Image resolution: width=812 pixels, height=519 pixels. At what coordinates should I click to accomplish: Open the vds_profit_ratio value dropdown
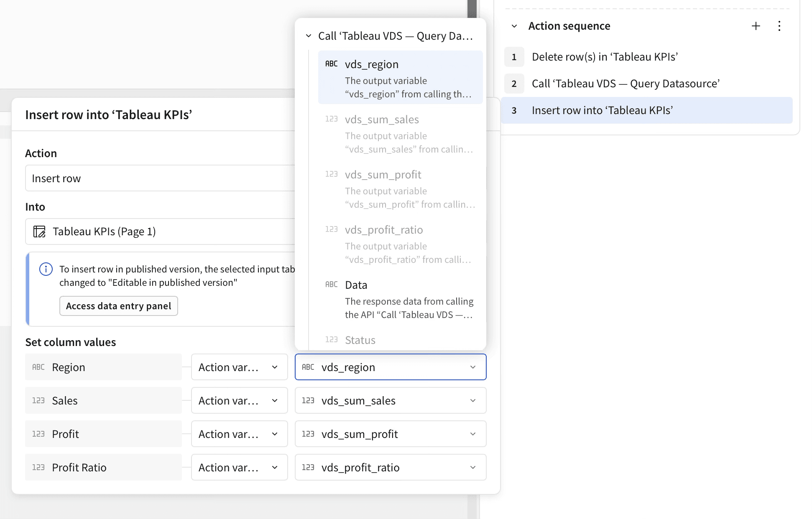(x=390, y=467)
